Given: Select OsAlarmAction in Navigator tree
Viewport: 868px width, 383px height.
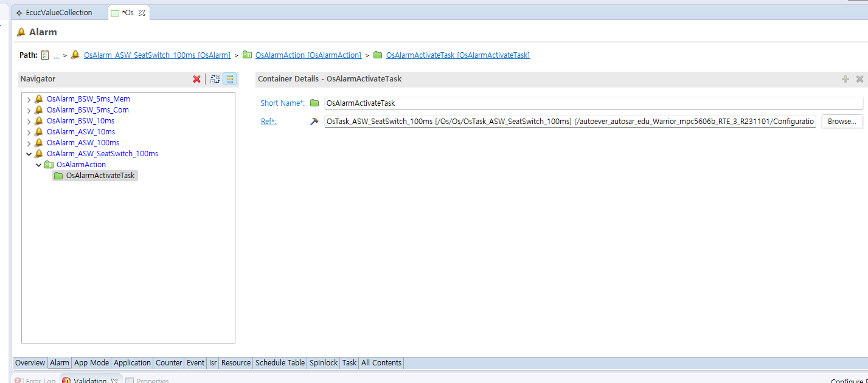Looking at the screenshot, I should pyautogui.click(x=81, y=165).
